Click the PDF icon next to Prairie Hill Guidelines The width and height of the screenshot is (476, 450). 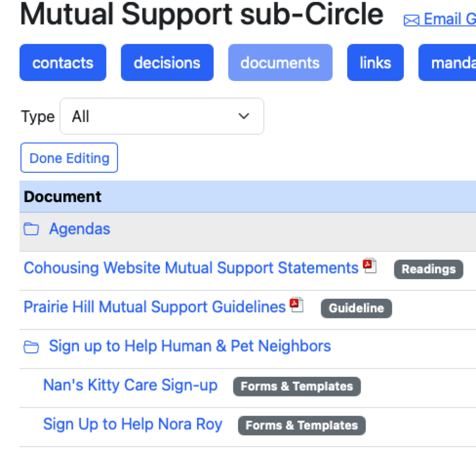(x=297, y=304)
